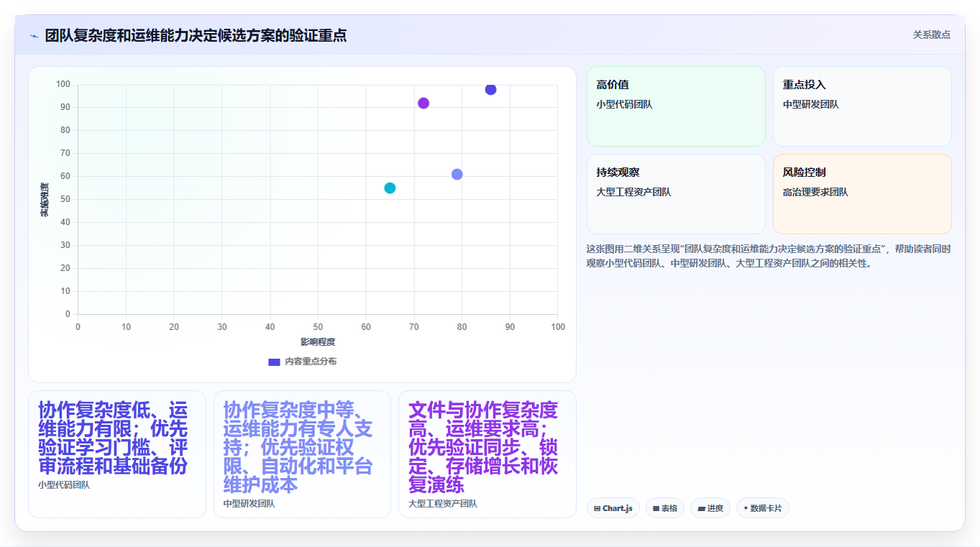Select the light violet scatter point near 61

457,175
